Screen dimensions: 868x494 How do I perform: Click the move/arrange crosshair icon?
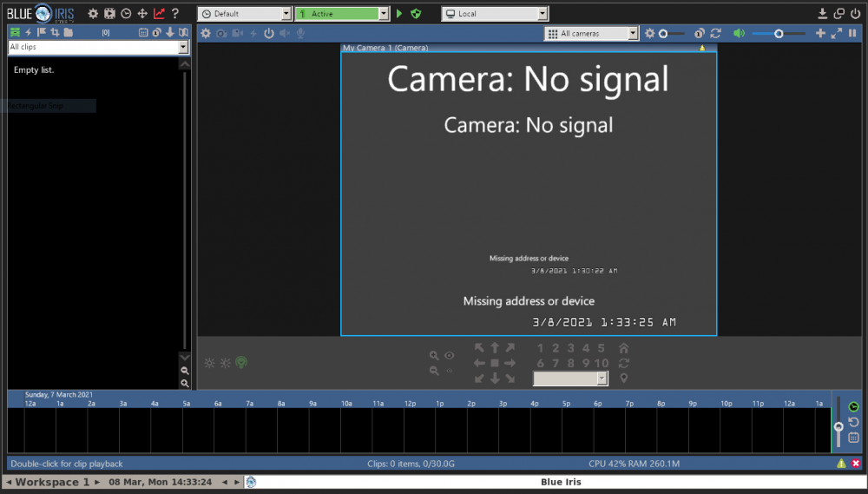pyautogui.click(x=142, y=13)
